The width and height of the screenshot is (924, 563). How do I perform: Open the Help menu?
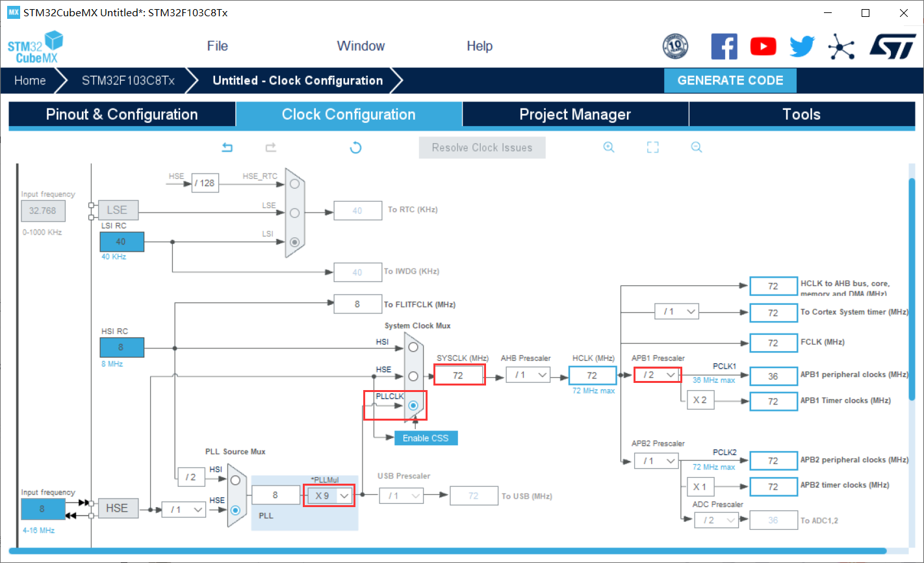pos(480,46)
